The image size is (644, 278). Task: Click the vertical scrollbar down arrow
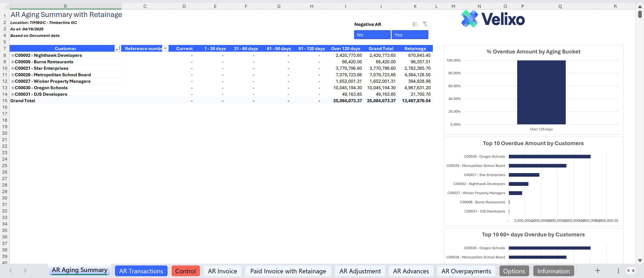coord(640,260)
